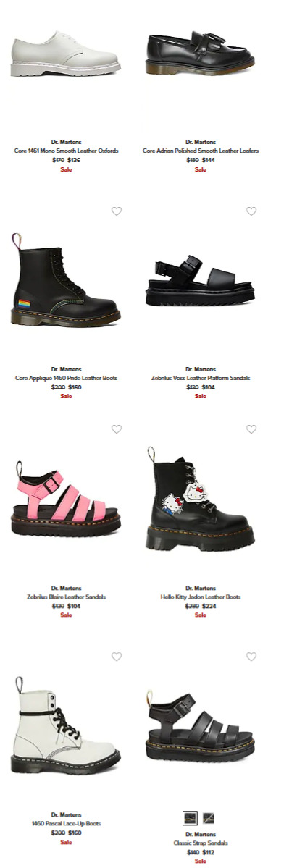Image resolution: width=297 pixels, height=868 pixels.
Task: Open Zebrilus Voss Leather Platform Sandals link
Action: 201,378
